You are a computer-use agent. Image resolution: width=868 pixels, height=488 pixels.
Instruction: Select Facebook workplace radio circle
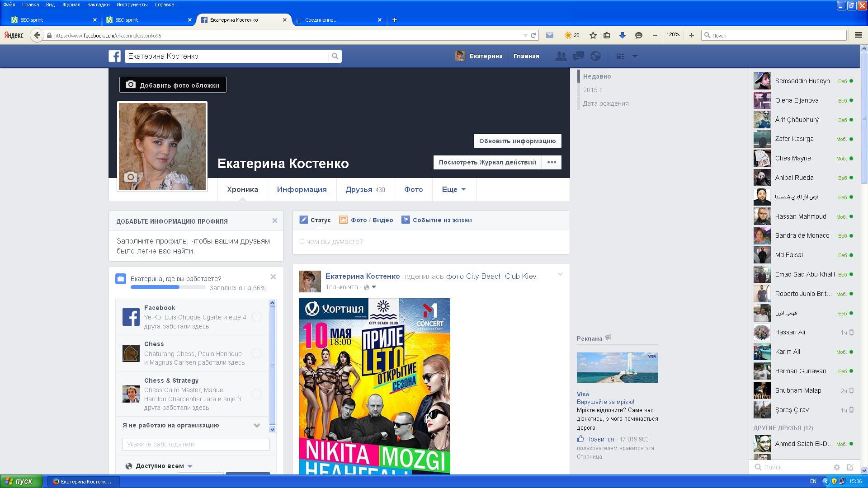point(256,317)
